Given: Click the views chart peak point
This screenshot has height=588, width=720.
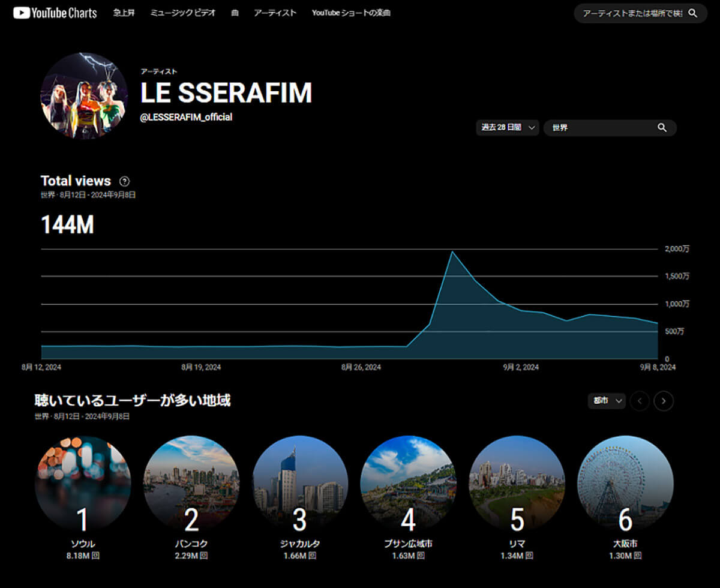Looking at the screenshot, I should 452,251.
